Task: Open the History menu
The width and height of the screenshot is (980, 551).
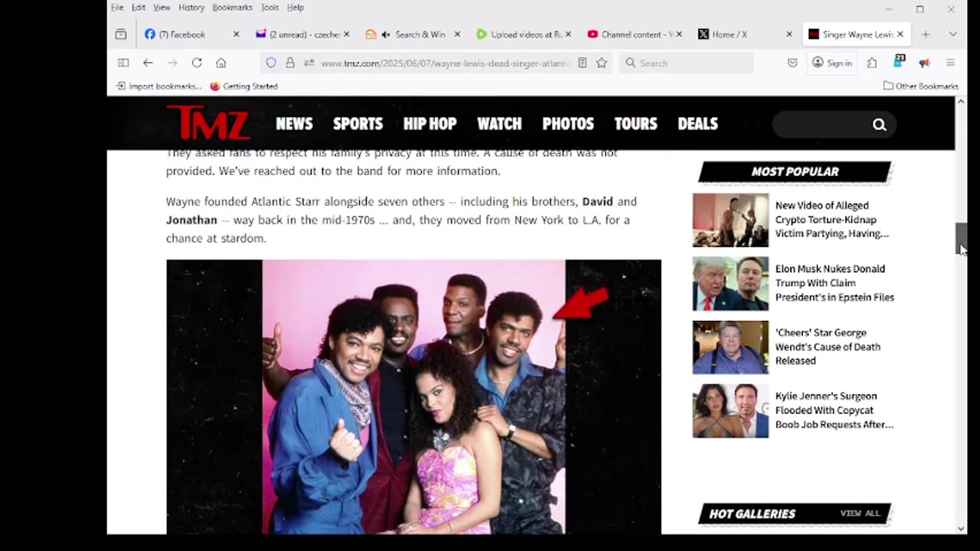Action: pyautogui.click(x=191, y=8)
